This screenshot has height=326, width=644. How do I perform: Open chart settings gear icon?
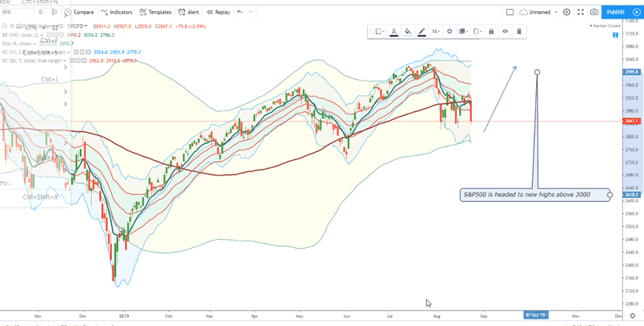point(567,12)
